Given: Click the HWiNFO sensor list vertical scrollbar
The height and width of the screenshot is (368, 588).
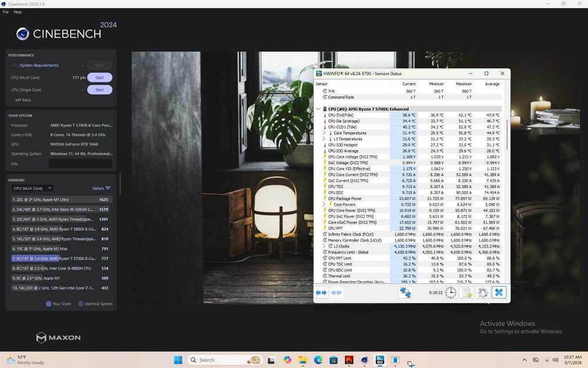Looking at the screenshot, I should tap(507, 134).
